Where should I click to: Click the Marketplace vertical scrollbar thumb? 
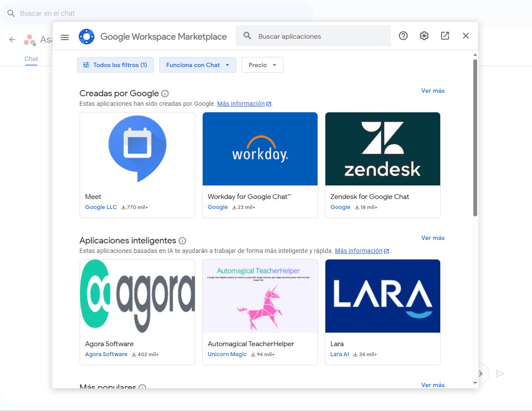[475, 137]
